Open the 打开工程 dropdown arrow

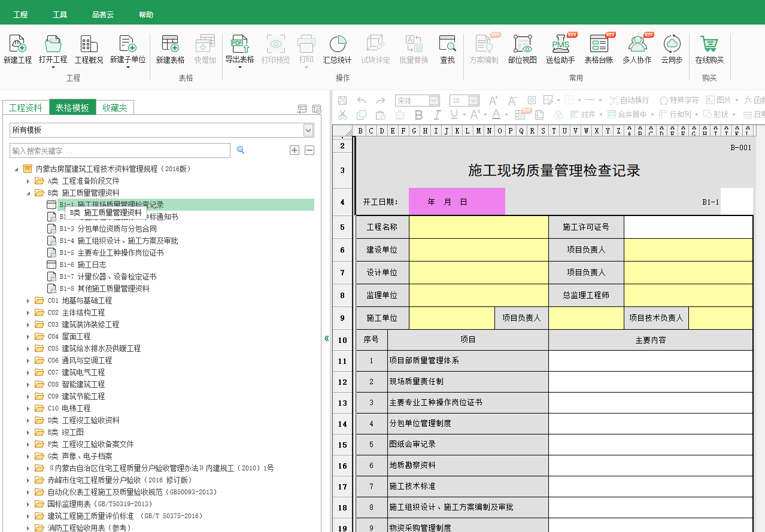[x=53, y=68]
